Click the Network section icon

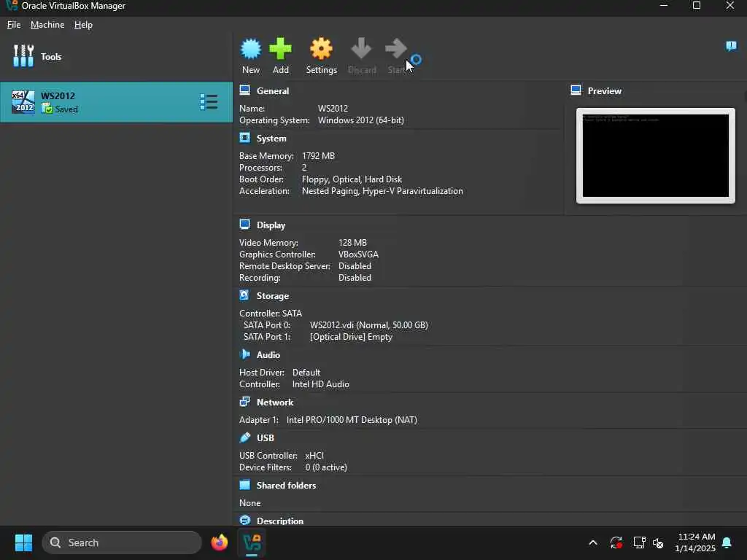pos(245,402)
